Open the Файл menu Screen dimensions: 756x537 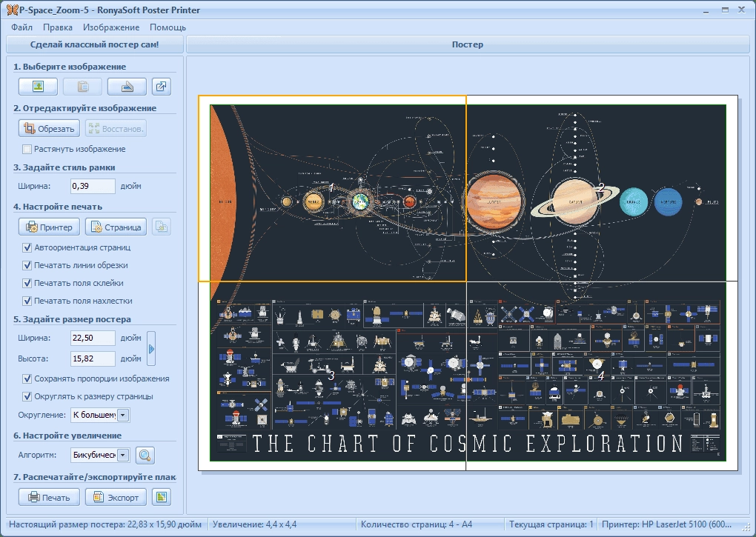21,27
